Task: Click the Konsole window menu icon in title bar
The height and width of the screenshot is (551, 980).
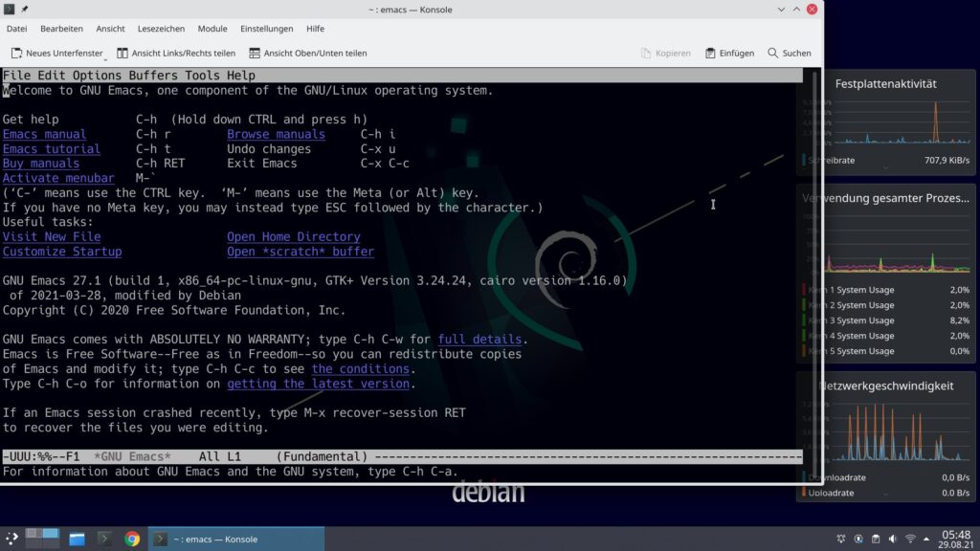Action: click(x=9, y=10)
